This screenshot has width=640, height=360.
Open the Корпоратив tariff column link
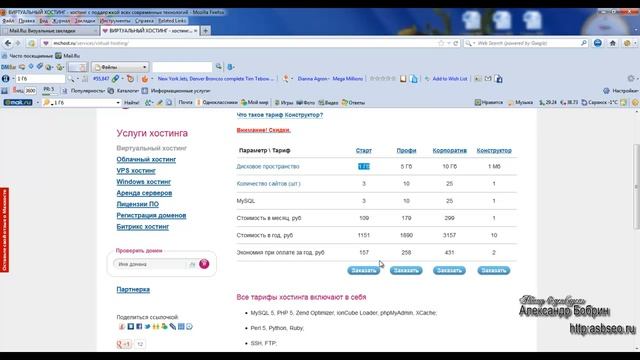point(449,150)
